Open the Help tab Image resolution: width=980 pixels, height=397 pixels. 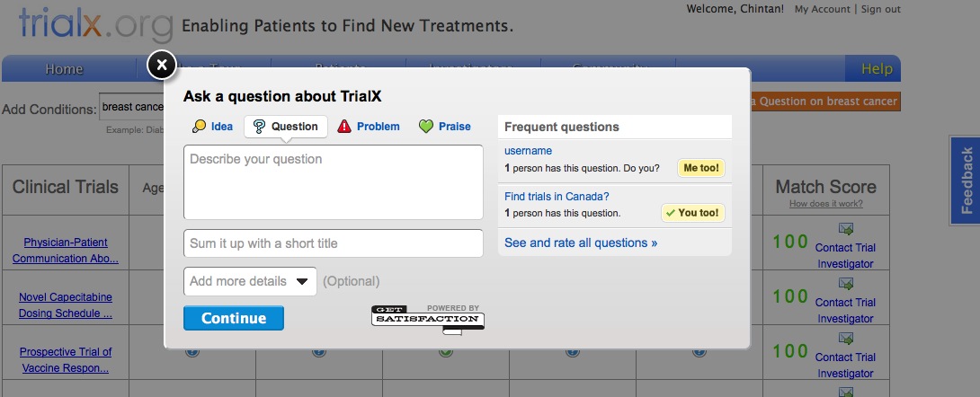[x=877, y=69]
